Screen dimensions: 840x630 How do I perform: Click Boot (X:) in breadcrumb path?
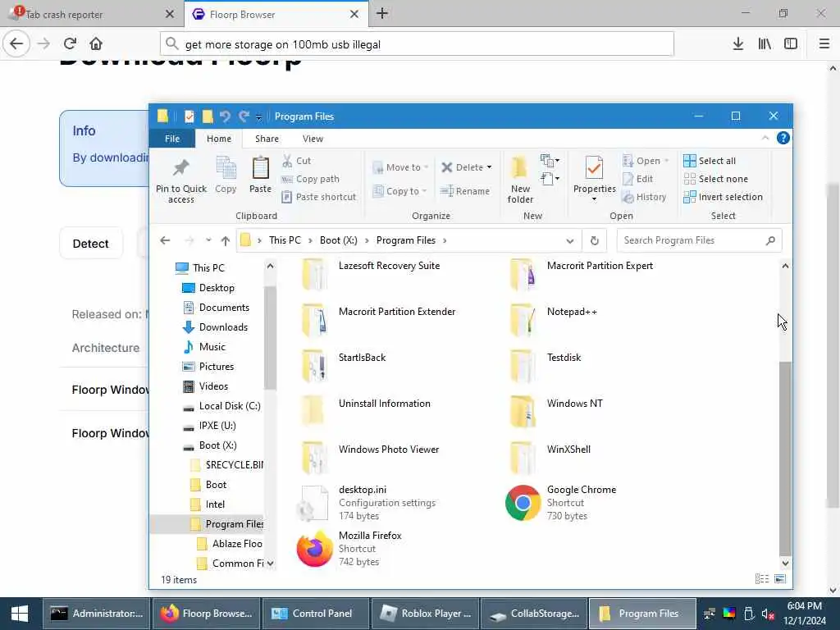pos(338,240)
